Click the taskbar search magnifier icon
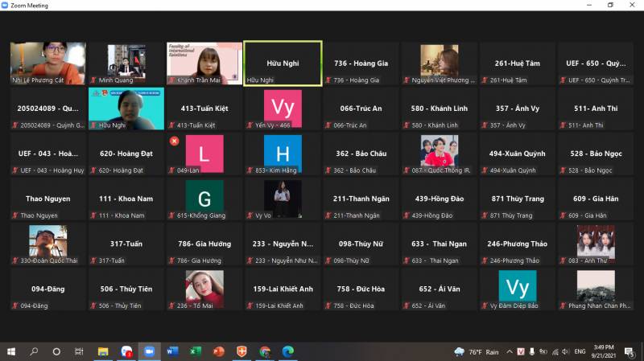This screenshot has width=644, height=361. point(34,351)
